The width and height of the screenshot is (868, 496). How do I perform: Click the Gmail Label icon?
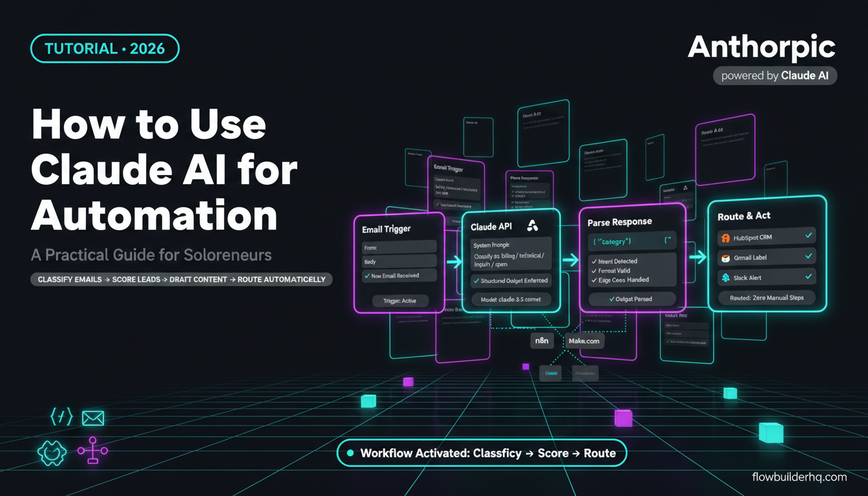[x=725, y=258]
